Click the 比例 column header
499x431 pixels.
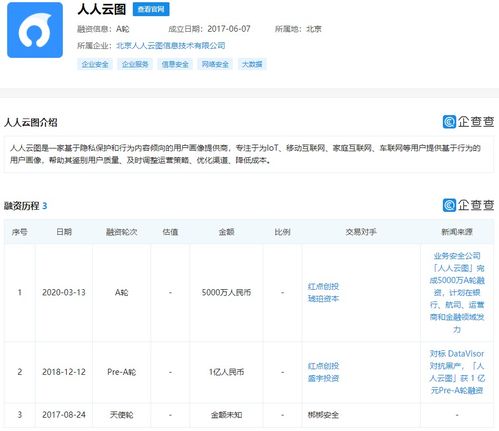[x=283, y=232]
